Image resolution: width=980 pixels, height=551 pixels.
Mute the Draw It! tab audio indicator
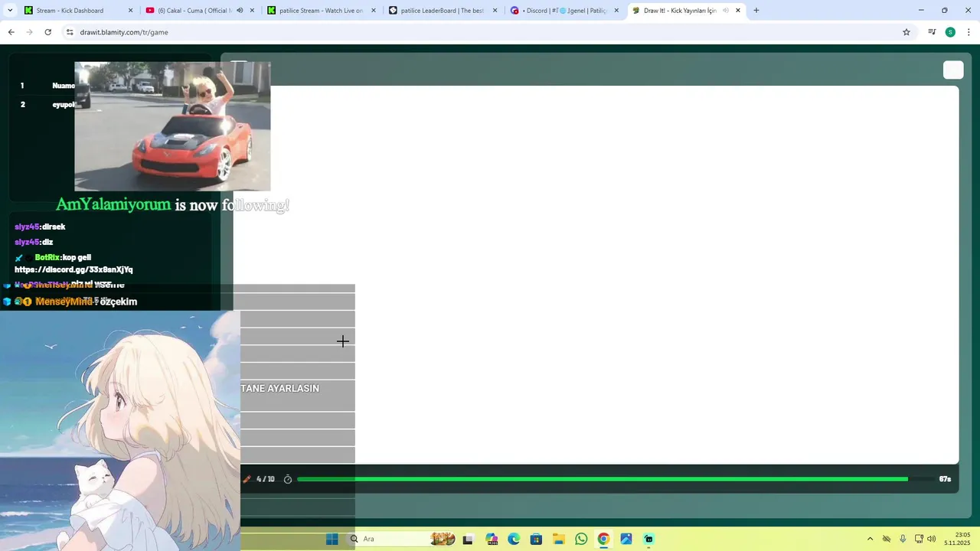725,11
